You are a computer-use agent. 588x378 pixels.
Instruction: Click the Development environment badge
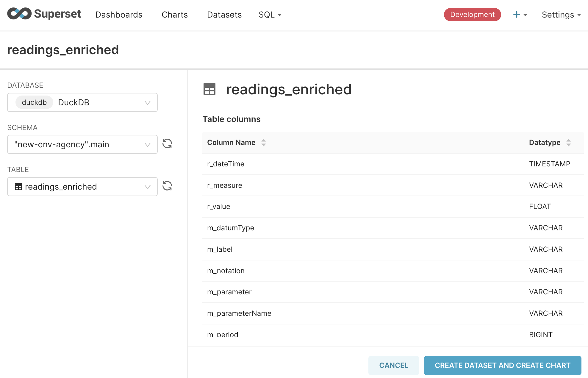[x=472, y=15]
